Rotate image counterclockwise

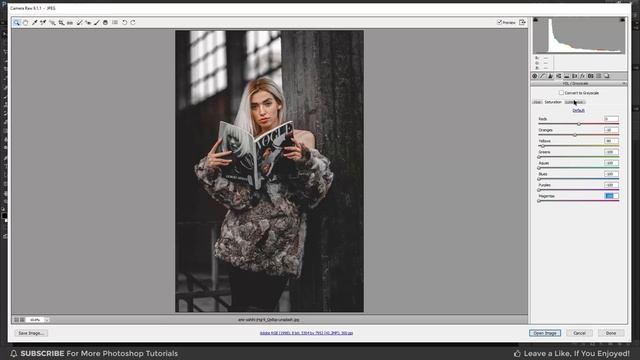click(124, 22)
